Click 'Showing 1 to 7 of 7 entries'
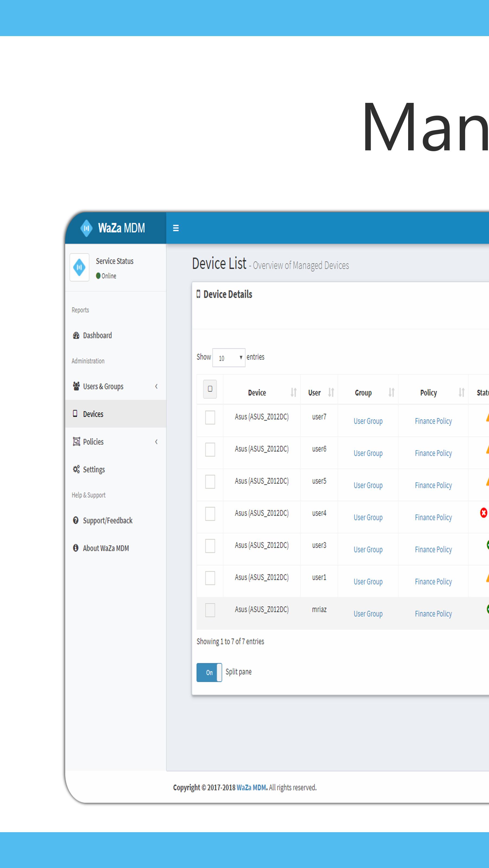Image resolution: width=489 pixels, height=868 pixels. [230, 642]
